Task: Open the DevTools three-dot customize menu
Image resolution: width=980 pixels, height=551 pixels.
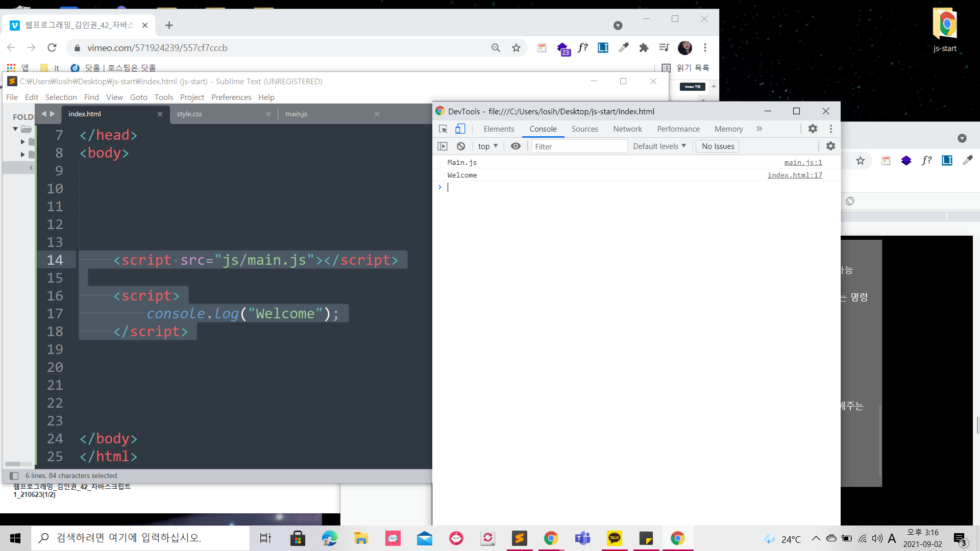Action: 831,129
